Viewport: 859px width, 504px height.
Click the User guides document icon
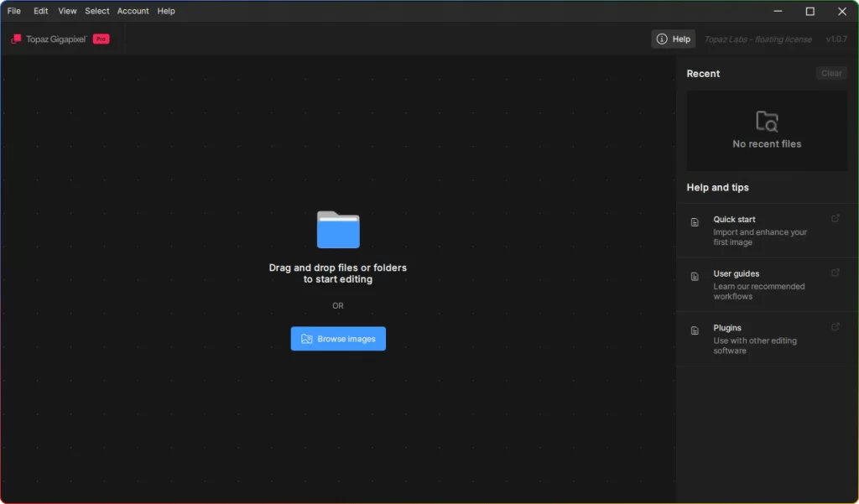[695, 276]
